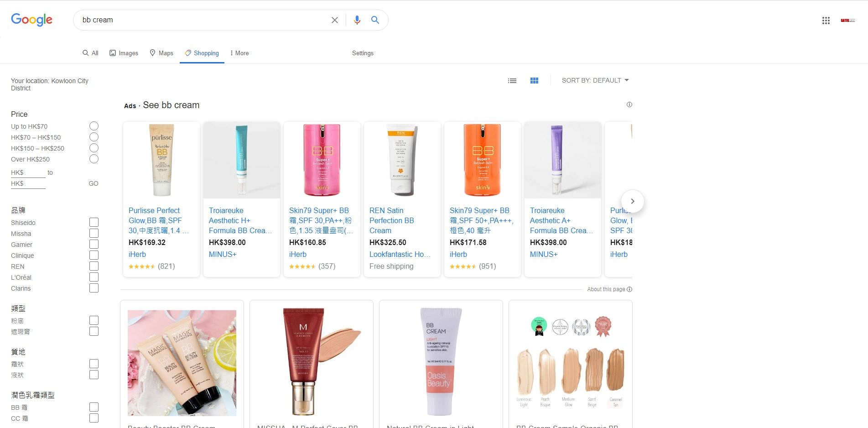Click into the bb cream search box
This screenshot has height=428, width=868.
coord(203,20)
